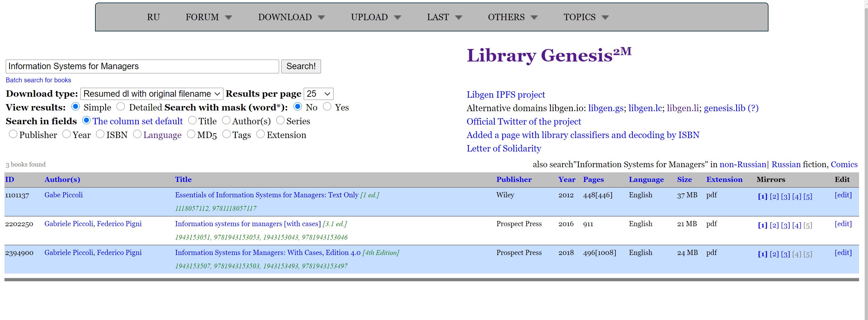Open Federico Pigni author in 2016 row
868x320 pixels.
coord(119,224)
